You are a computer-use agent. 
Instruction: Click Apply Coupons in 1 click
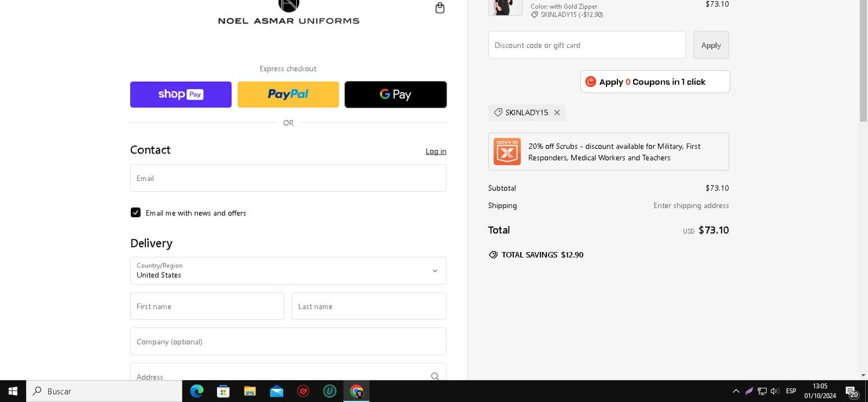pyautogui.click(x=655, y=82)
